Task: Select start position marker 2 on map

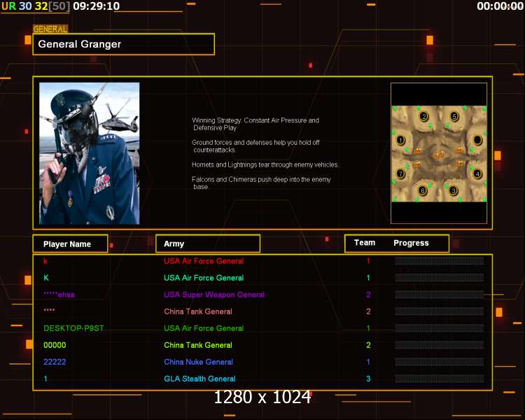Action: click(x=424, y=117)
